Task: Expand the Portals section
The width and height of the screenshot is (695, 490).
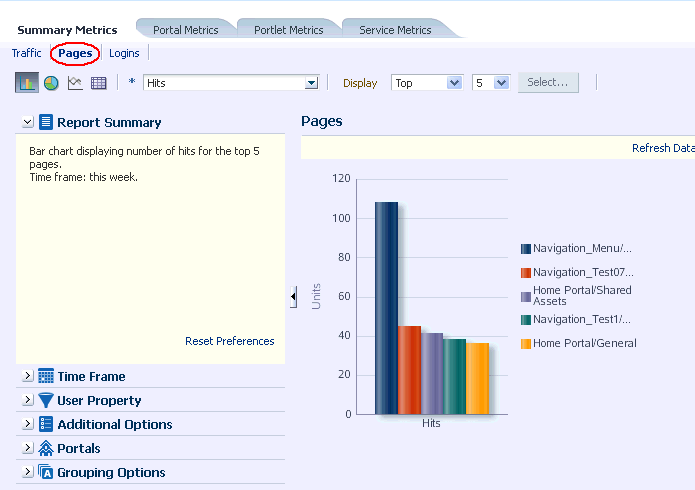Action: click(27, 448)
